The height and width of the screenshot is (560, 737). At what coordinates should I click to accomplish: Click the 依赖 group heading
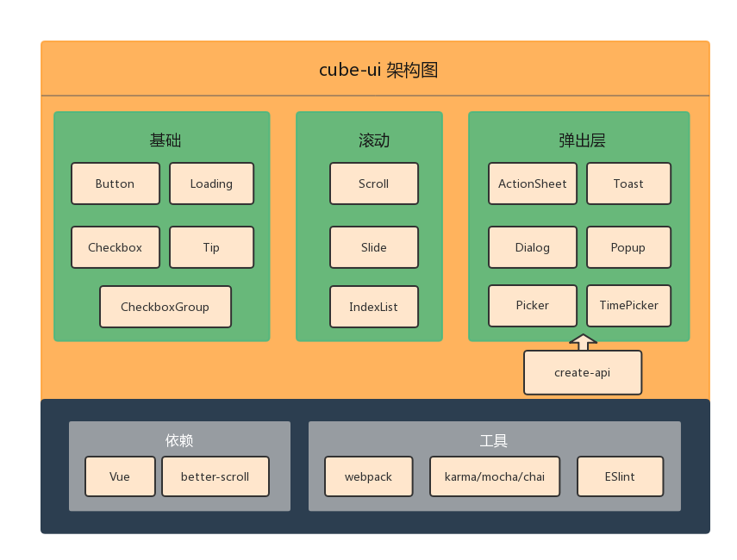[x=179, y=440]
